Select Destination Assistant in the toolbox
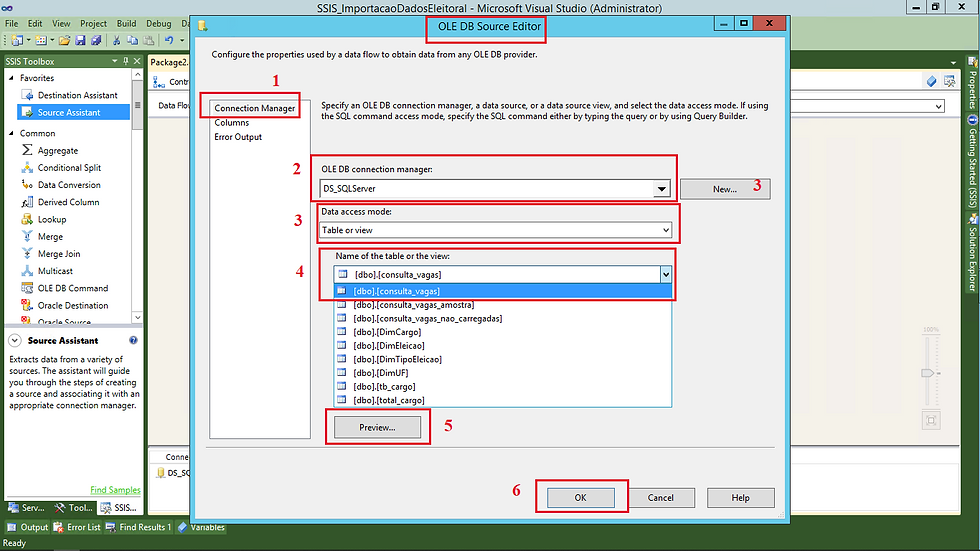The image size is (980, 551). (78, 95)
